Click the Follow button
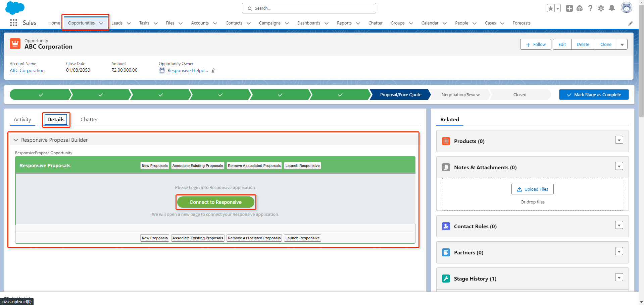The width and height of the screenshot is (644, 305). (x=536, y=44)
